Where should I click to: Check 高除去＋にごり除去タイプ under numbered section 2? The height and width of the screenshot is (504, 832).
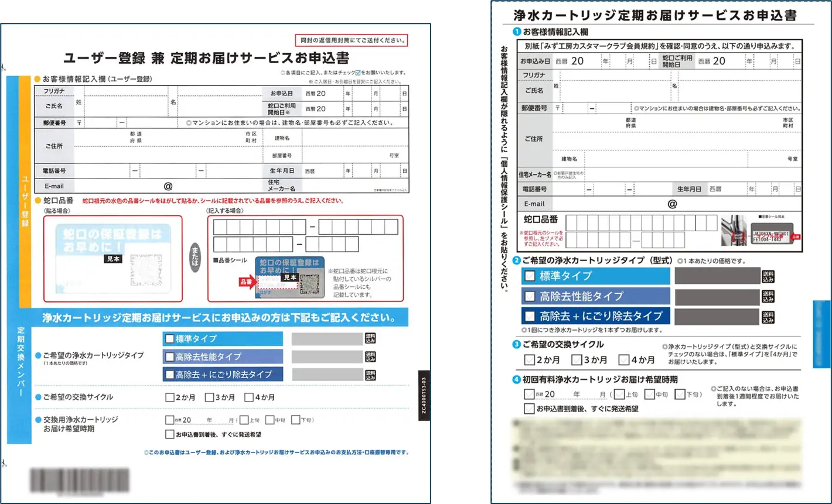(x=530, y=316)
